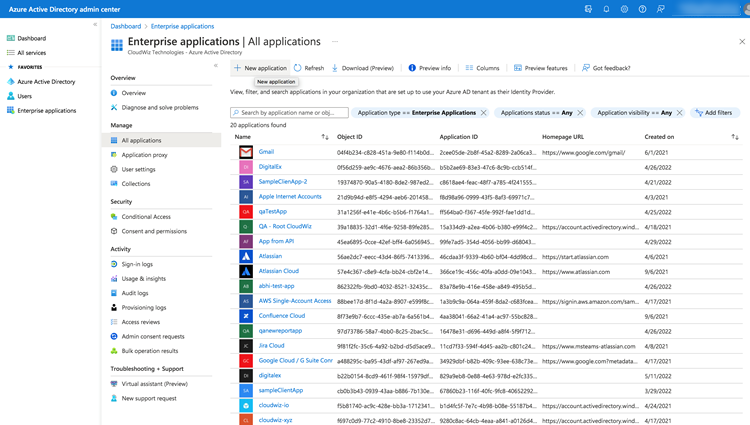This screenshot has height=425, width=750.
Task: Click the Atlassian Cloud app icon
Action: coord(246,271)
